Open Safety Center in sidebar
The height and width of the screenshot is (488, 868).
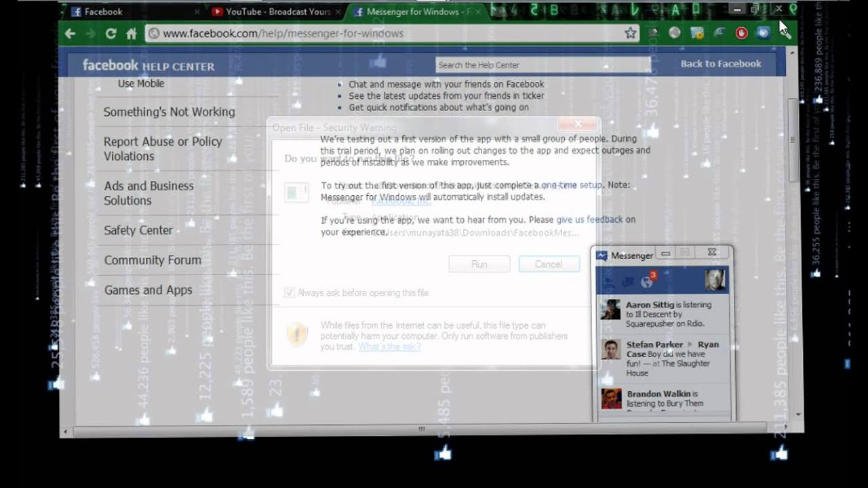138,230
